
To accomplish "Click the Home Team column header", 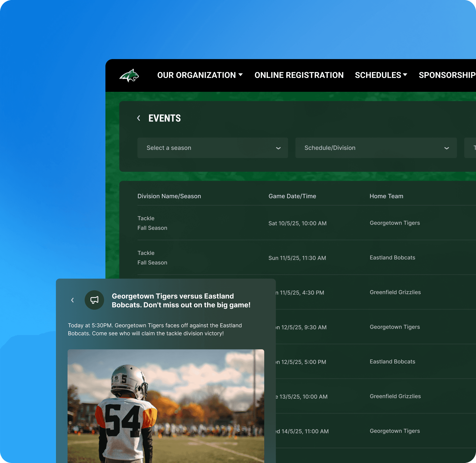I will [386, 196].
